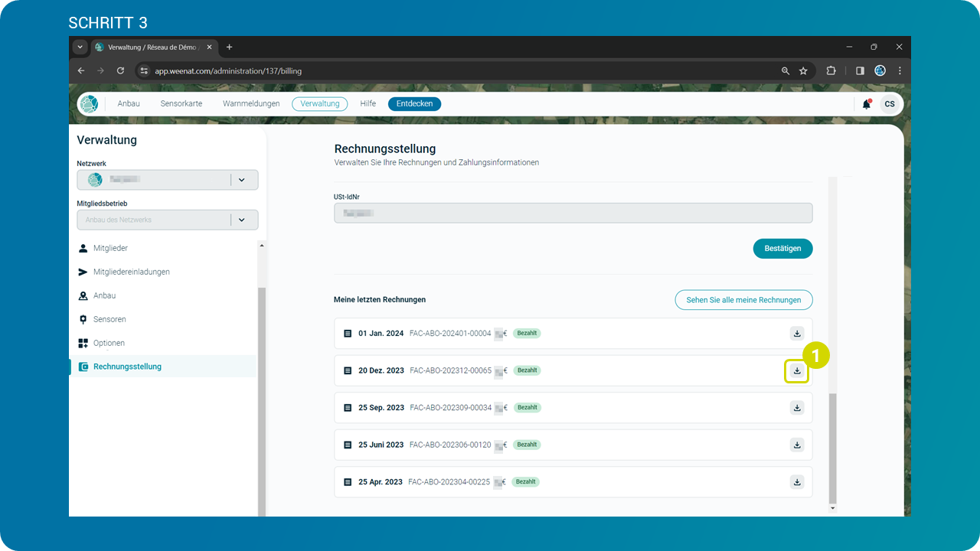Image resolution: width=980 pixels, height=551 pixels.
Task: Click the sidebar scroll up arrow
Action: point(262,246)
